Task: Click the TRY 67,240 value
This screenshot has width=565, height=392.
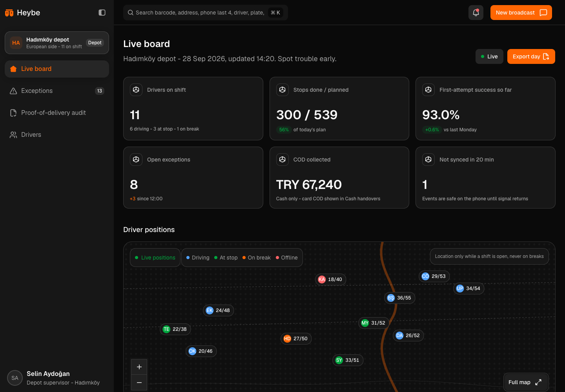Action: (309, 185)
